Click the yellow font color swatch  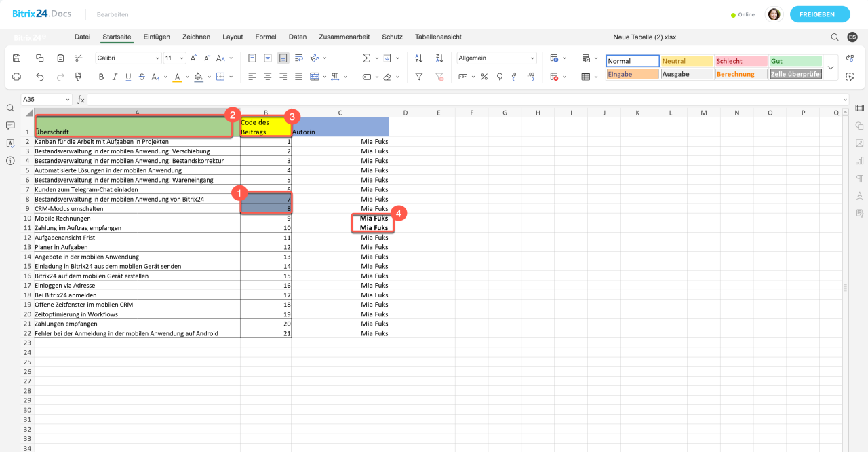tap(177, 77)
